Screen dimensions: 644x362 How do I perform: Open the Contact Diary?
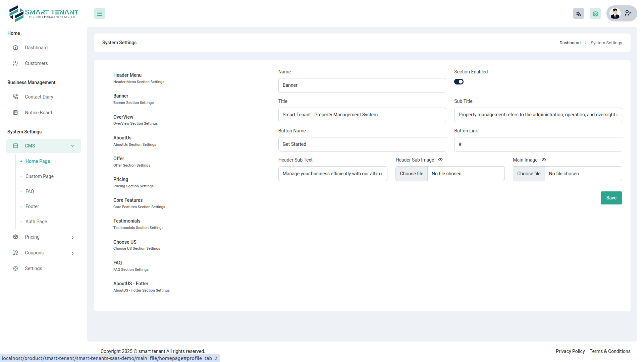39,97
